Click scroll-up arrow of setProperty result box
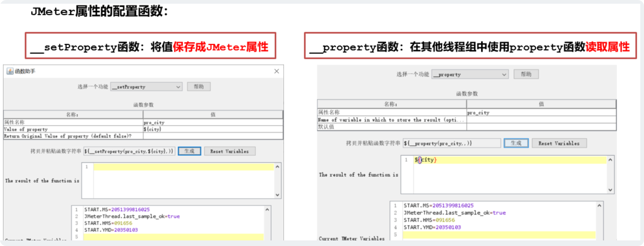Screen dimensions: 644x246 [277, 167]
